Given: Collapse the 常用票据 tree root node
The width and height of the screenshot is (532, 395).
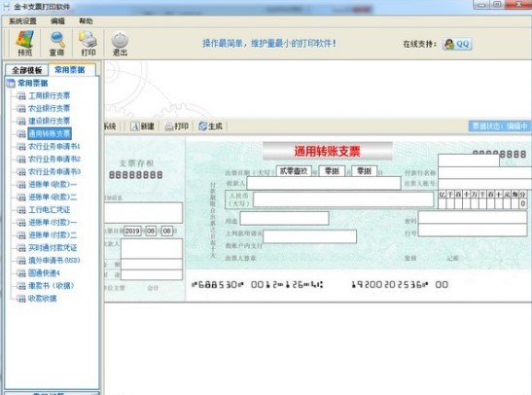Looking at the screenshot, I should (10, 83).
